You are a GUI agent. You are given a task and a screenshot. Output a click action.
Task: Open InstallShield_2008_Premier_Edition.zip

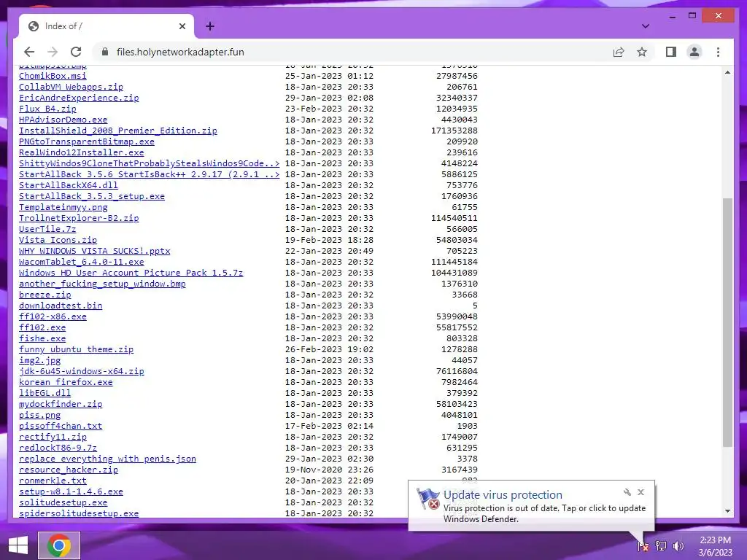117,131
